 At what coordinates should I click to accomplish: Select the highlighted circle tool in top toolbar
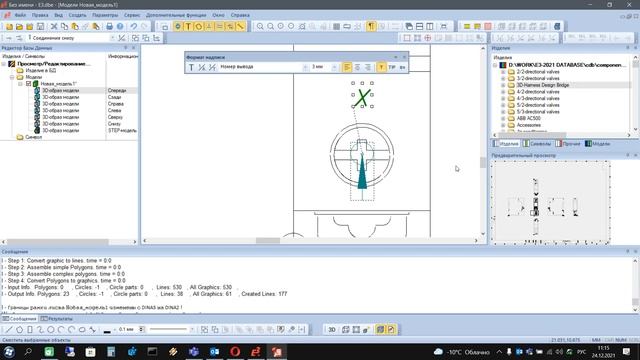[x=199, y=27]
